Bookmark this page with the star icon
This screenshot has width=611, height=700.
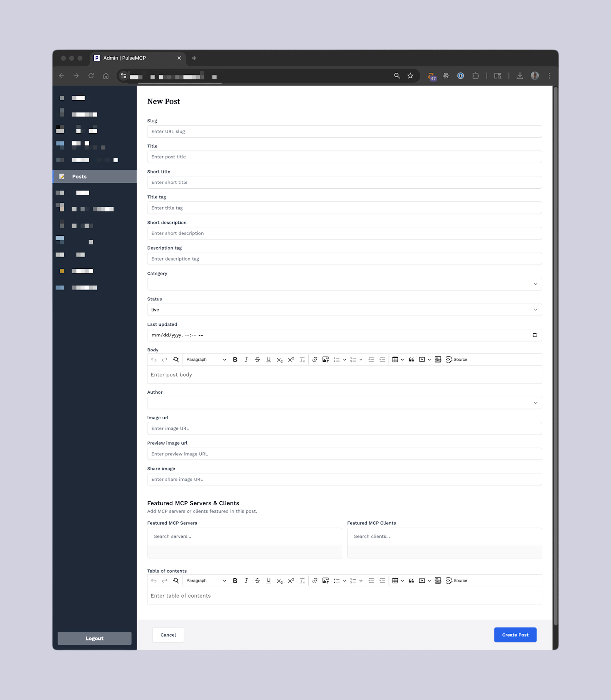coord(410,76)
